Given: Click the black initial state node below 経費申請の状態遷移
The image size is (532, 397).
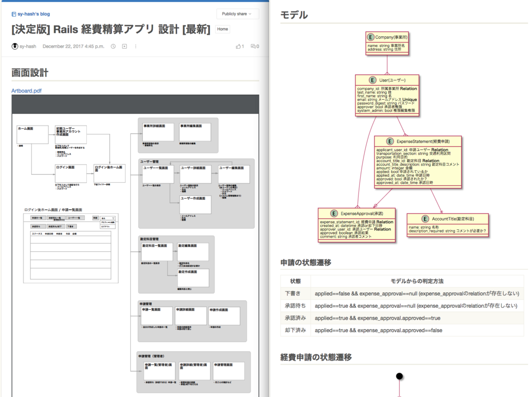Looking at the screenshot, I should click(399, 375).
